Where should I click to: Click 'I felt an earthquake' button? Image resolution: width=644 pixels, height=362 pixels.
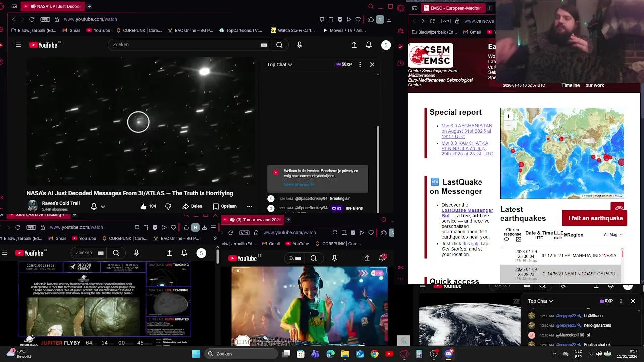(595, 218)
